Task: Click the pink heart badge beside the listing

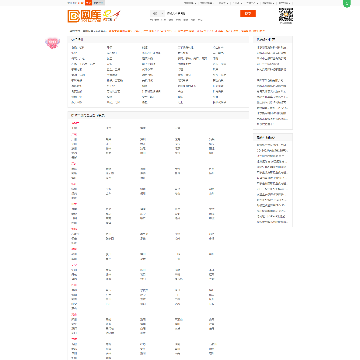Action: coord(52,43)
